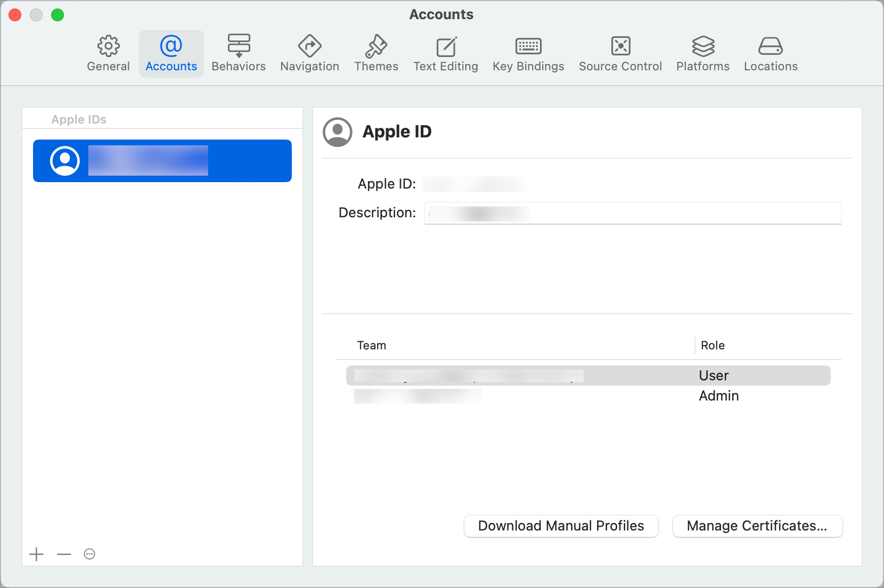884x588 pixels.
Task: Click the Role column header
Action: 713,345
